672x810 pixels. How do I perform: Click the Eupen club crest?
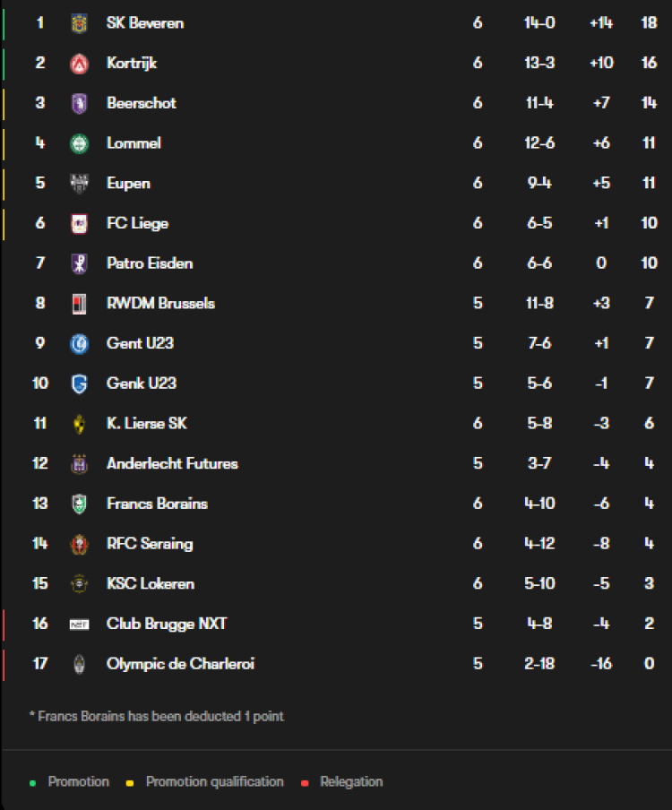[x=79, y=184]
